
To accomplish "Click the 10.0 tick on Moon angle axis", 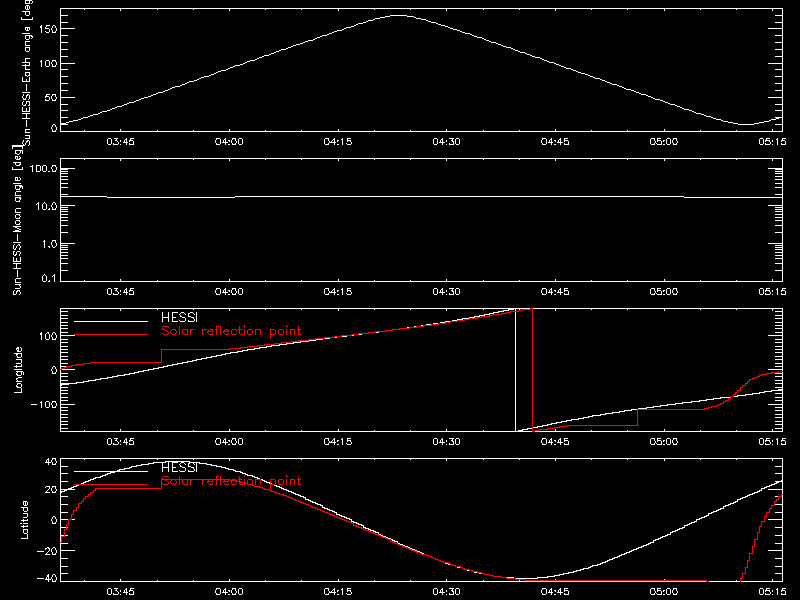I will click(45, 206).
